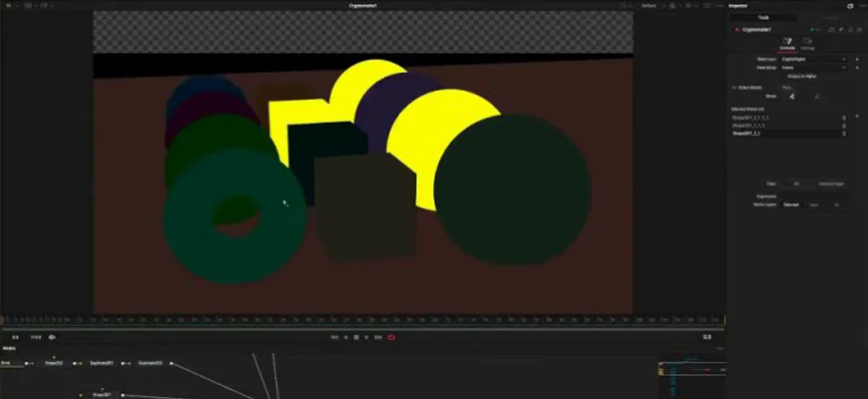Delete the Shape3D1_2_1_1 matte entry
Image resolution: width=868 pixels, height=399 pixels.
click(844, 126)
